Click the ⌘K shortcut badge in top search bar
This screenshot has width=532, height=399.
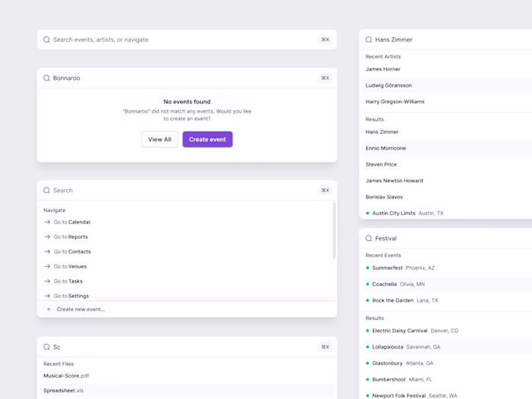pyautogui.click(x=325, y=40)
